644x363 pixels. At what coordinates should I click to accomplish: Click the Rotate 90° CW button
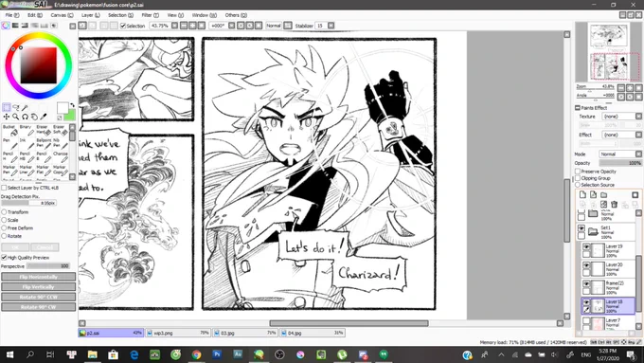pyautogui.click(x=39, y=307)
